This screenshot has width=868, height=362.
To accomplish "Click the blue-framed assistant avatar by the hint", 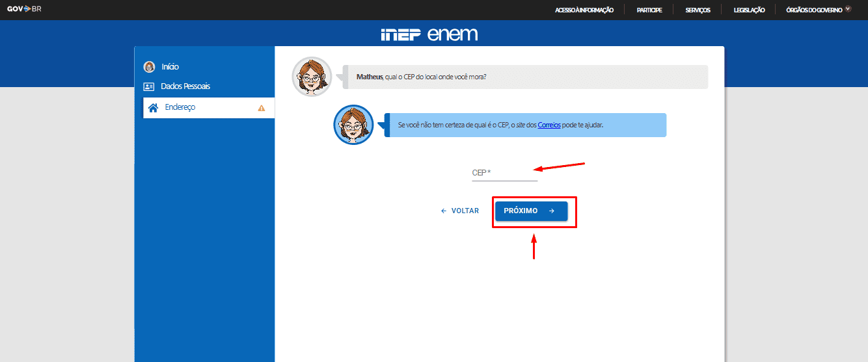I will [353, 124].
